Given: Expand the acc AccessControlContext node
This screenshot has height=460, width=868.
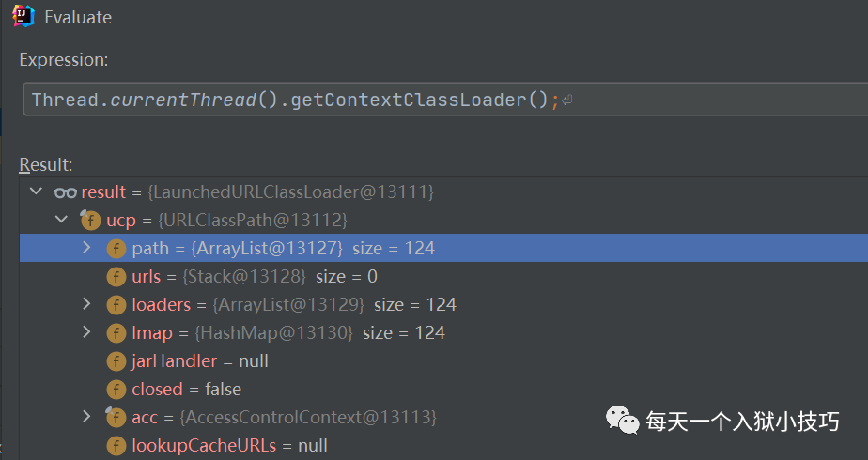Looking at the screenshot, I should coord(86,416).
